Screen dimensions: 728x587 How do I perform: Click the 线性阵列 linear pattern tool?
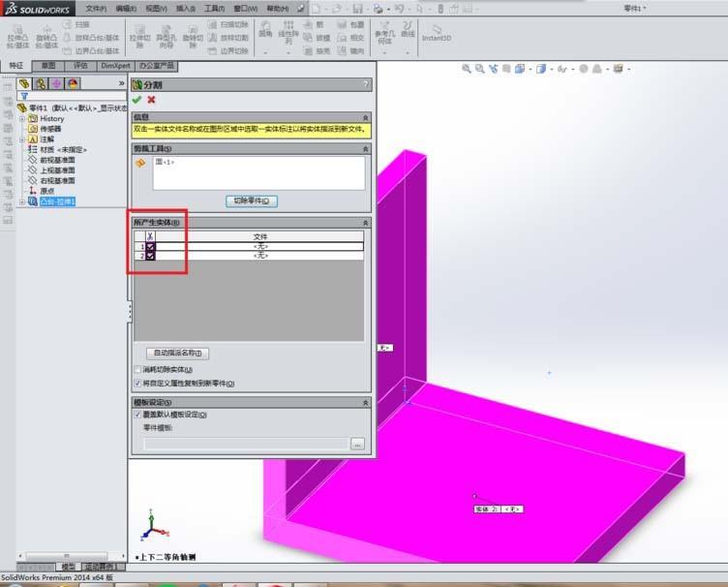(288, 33)
